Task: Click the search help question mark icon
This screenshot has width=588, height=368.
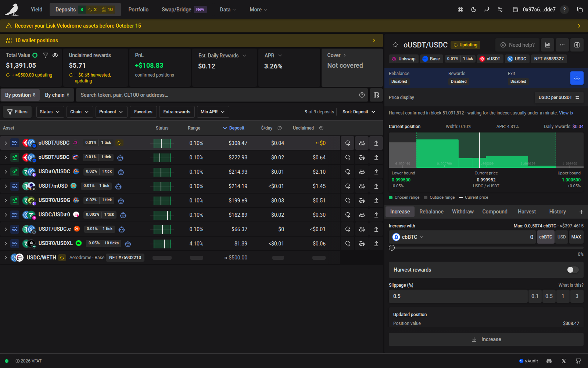Action: [362, 95]
